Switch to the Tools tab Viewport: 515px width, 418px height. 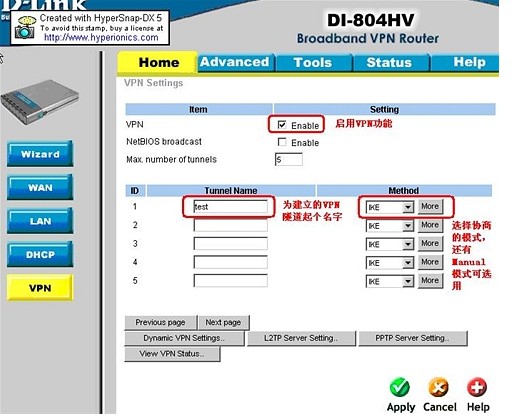[313, 62]
